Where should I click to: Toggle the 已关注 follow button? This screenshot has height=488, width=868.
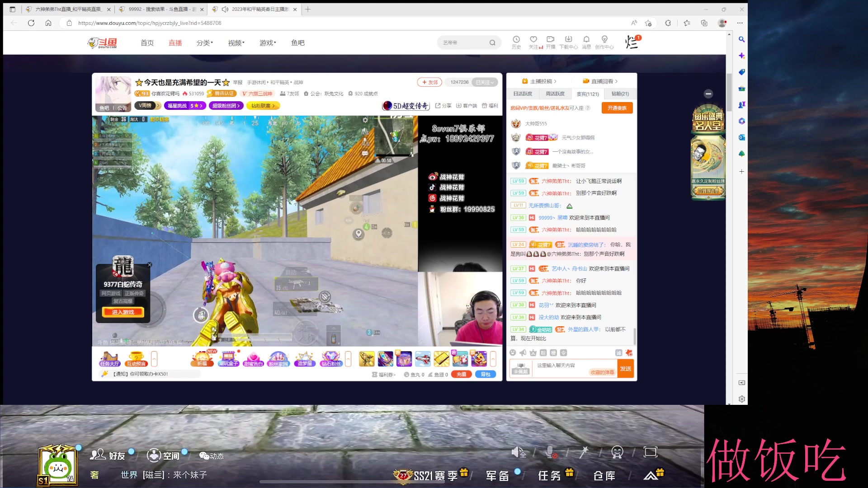pos(485,82)
